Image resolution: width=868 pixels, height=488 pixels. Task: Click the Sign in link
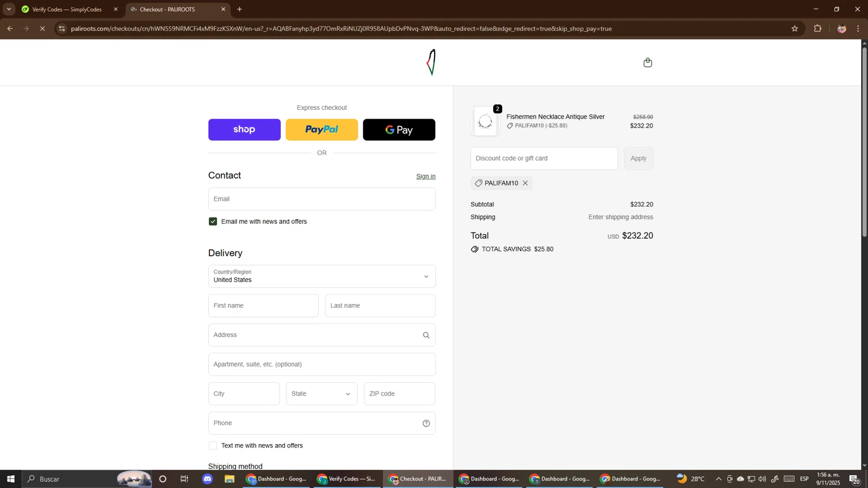click(426, 176)
